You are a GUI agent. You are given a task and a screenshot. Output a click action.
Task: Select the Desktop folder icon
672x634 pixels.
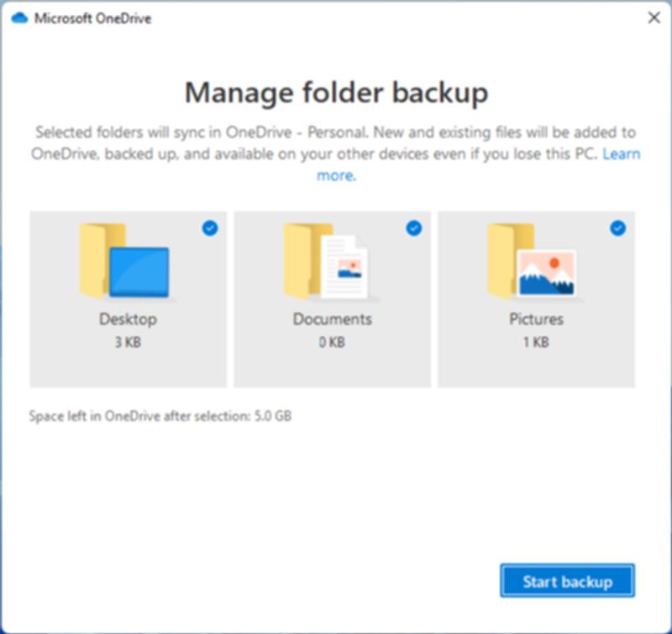pos(126,265)
